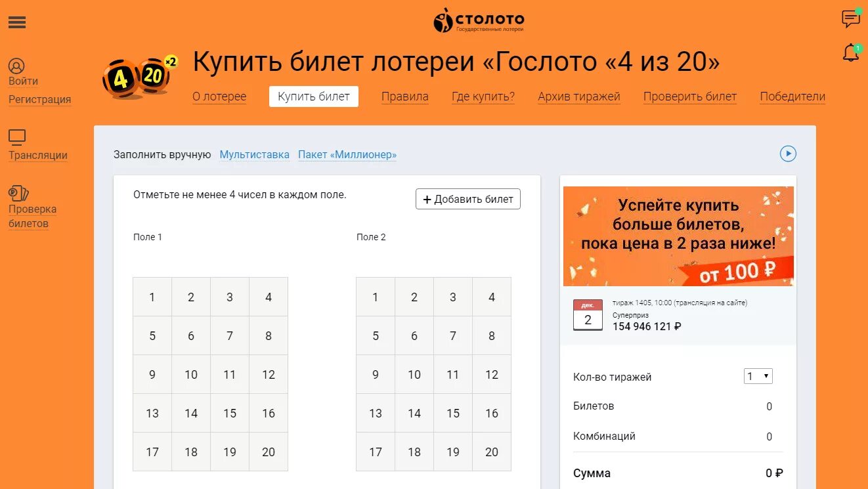The height and width of the screenshot is (489, 868).
Task: Mark number 11 in Поле 2
Action: point(453,374)
